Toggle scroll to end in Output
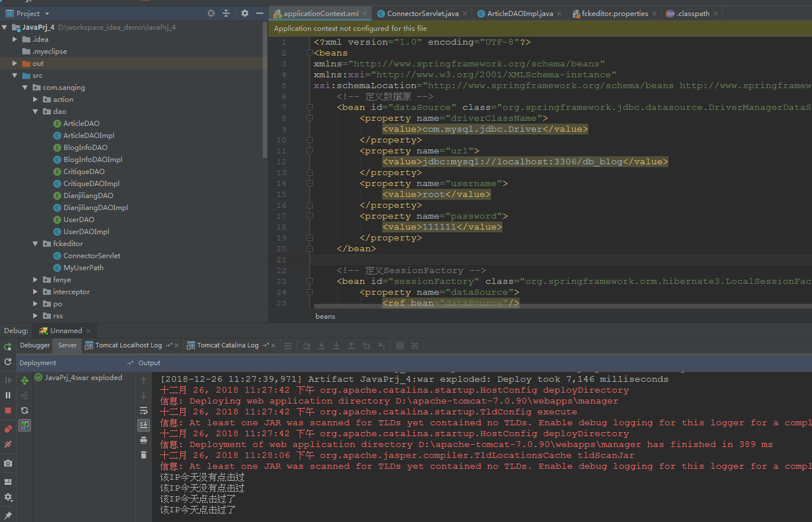Image resolution: width=812 pixels, height=522 pixels. click(144, 425)
